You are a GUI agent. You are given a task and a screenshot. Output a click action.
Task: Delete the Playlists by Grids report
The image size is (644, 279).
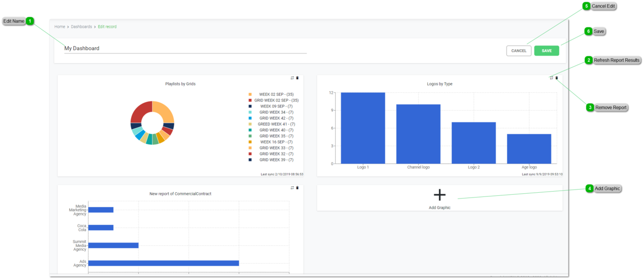[x=297, y=78]
